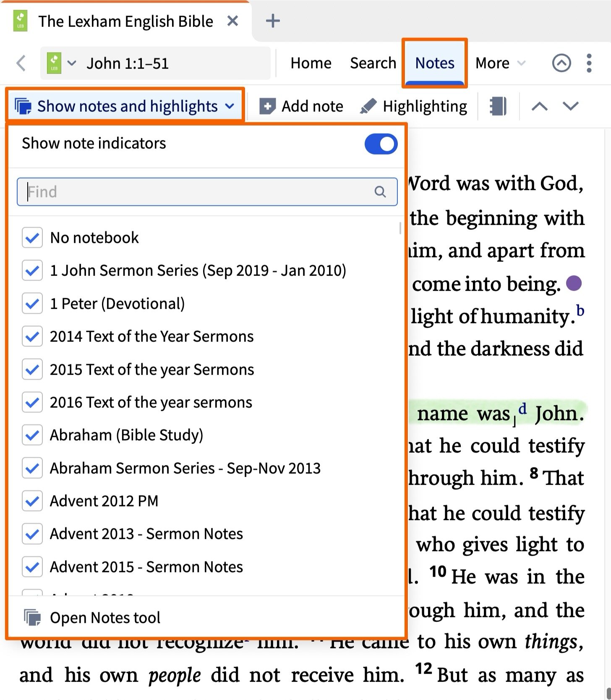611x700 pixels.
Task: Jump to next note with down chevron
Action: 571,106
